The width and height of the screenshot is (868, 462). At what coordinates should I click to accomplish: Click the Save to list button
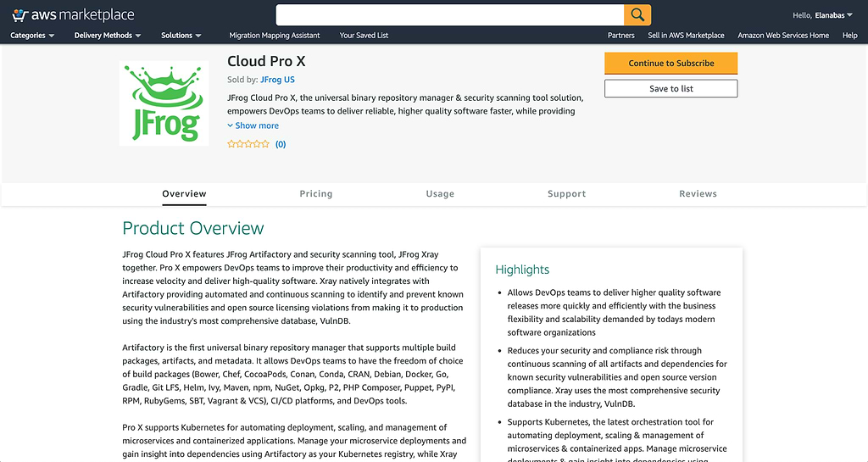(x=671, y=88)
